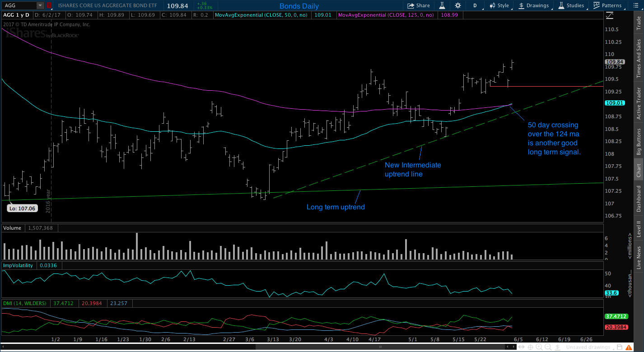Click the green 37.4712 DMI axis tag
The width and height of the screenshot is (644, 352).
click(x=616, y=317)
